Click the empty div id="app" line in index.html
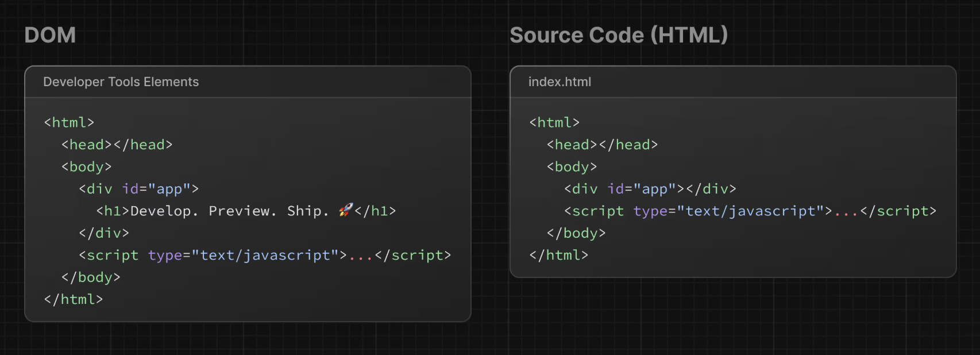 coord(650,189)
